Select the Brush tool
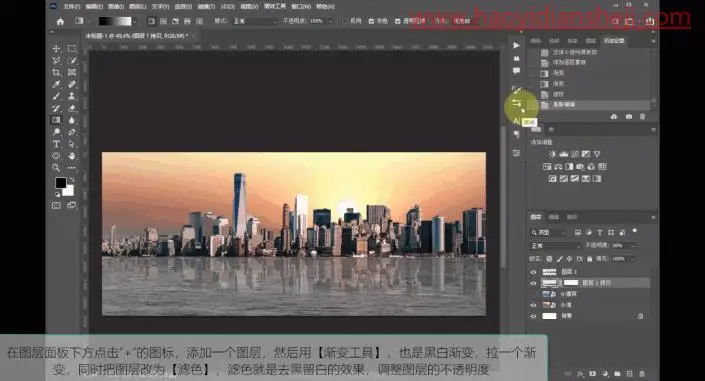This screenshot has width=705, height=381. tap(56, 96)
